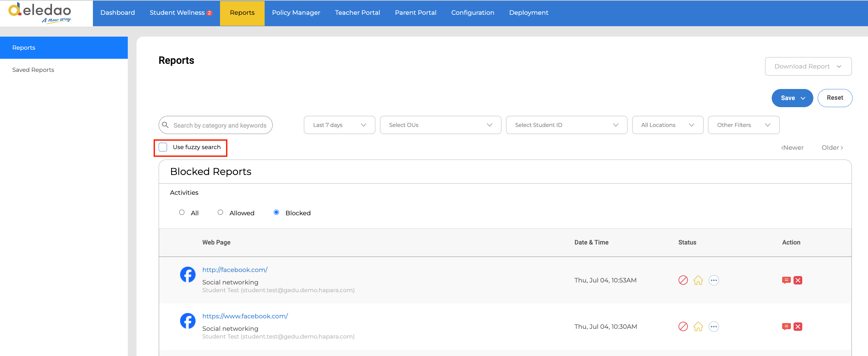Image resolution: width=868 pixels, height=356 pixels.
Task: Open more options icon in 10:53AM row
Action: pos(714,280)
